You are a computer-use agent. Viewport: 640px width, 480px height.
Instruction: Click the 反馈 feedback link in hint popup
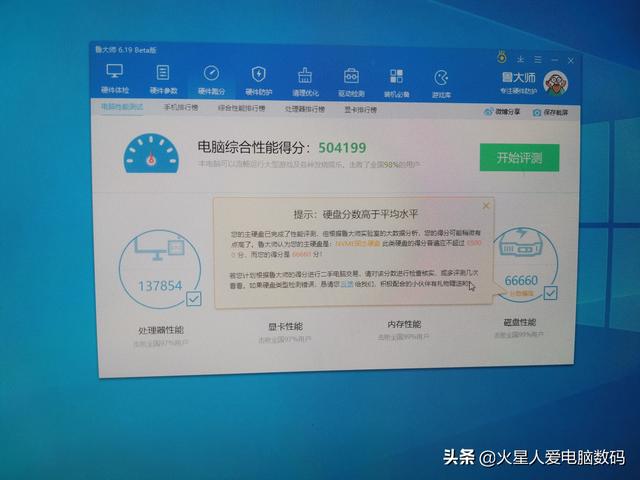tap(347, 284)
